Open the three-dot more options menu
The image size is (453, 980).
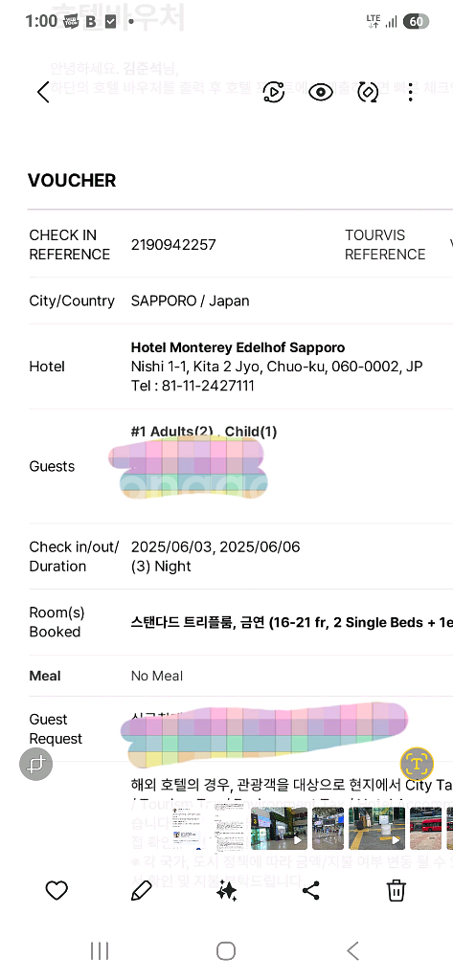click(x=411, y=93)
